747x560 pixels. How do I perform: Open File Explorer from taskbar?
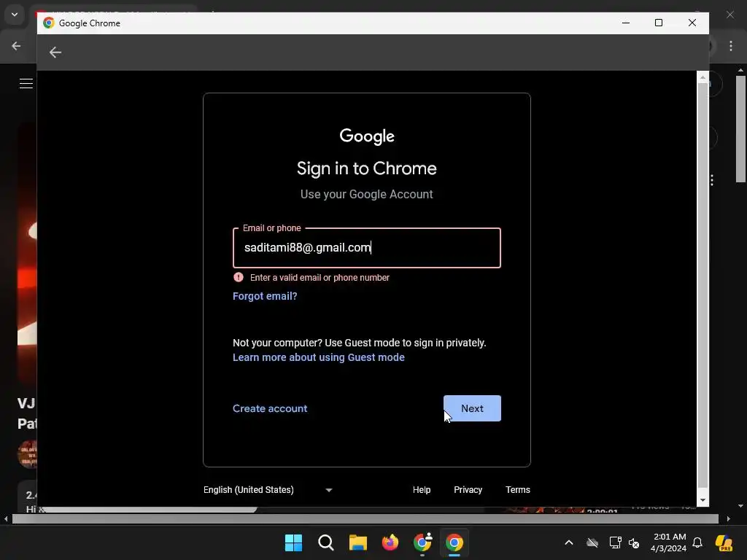click(357, 542)
